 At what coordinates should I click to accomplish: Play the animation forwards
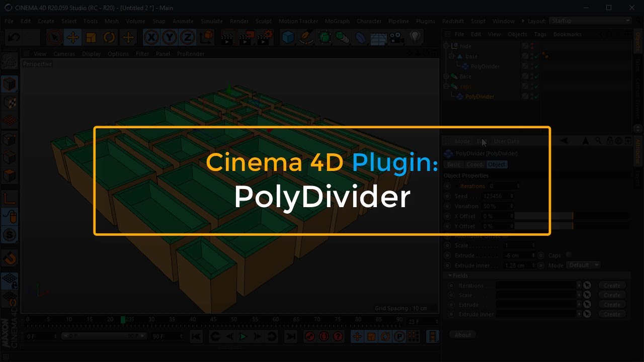(244, 336)
